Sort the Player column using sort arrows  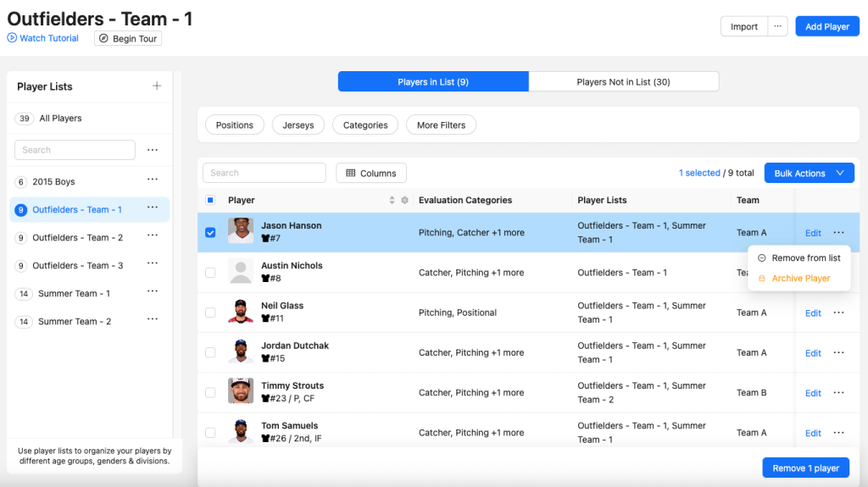point(392,201)
